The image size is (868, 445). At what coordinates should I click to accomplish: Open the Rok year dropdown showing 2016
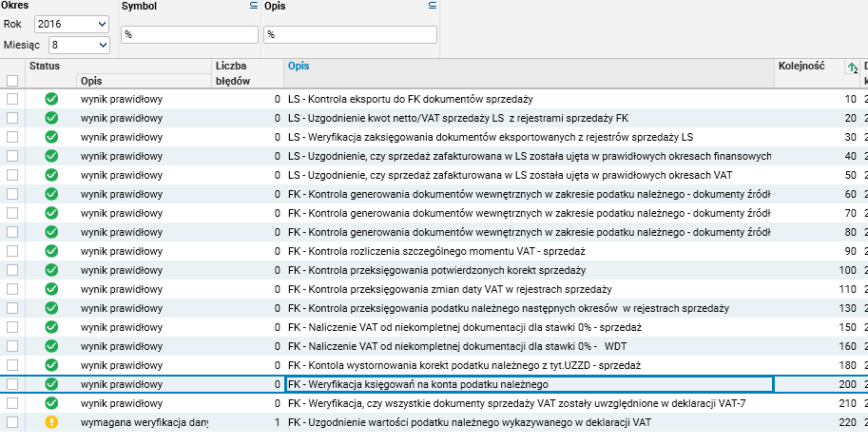71,24
